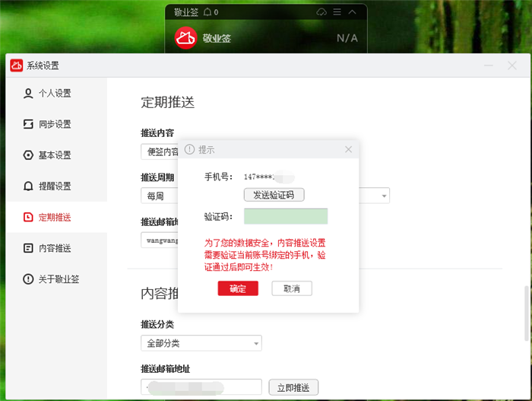Click the 敬业签 red cloud logo in widget

(185, 38)
